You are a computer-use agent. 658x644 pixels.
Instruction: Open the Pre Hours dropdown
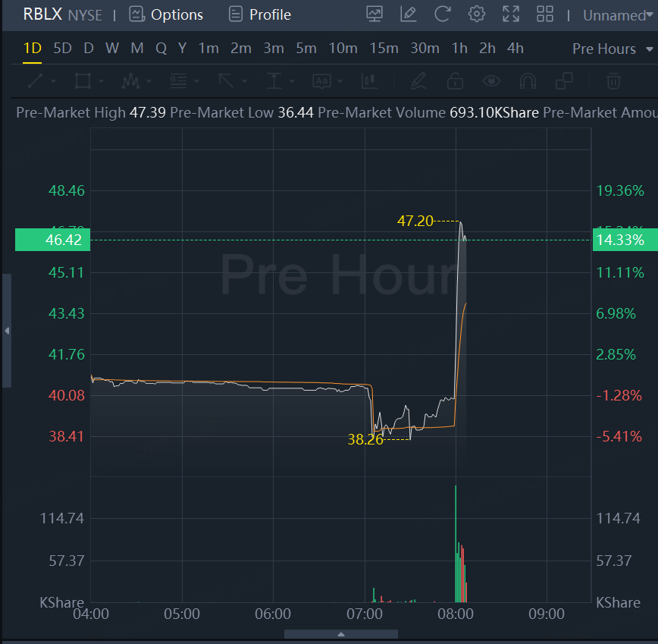pyautogui.click(x=613, y=49)
